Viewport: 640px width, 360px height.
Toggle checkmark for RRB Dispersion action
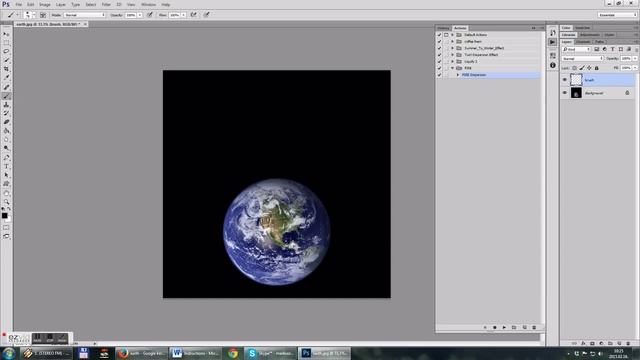(x=440, y=75)
